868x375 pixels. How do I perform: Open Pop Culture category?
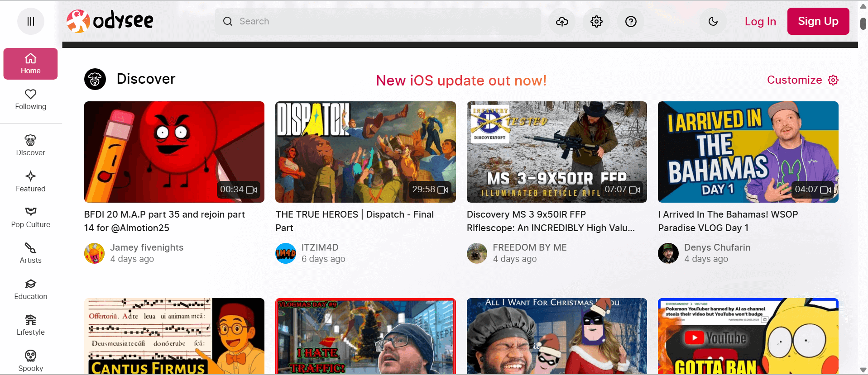pyautogui.click(x=31, y=217)
